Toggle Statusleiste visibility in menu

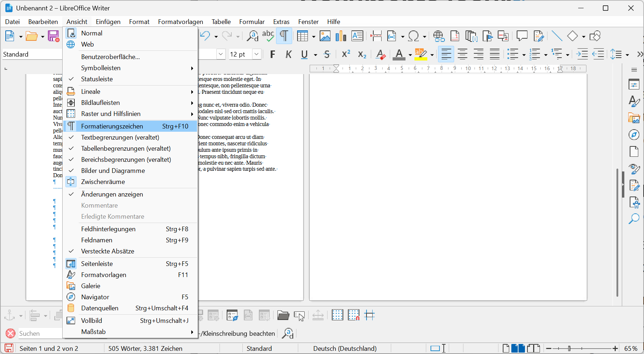click(130, 79)
